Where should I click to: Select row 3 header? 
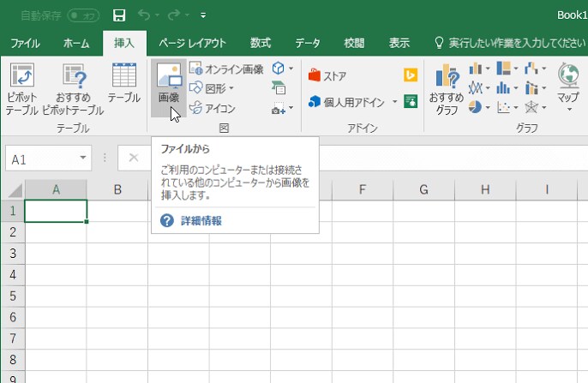[13, 254]
